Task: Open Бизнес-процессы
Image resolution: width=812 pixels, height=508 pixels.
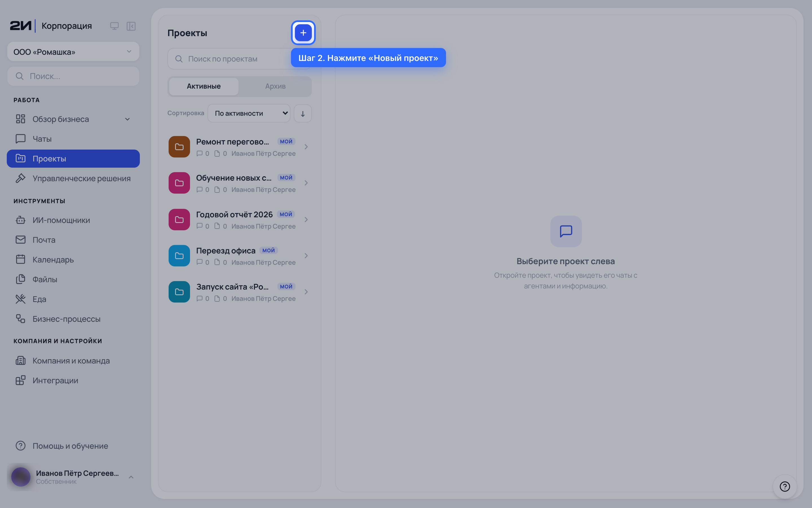Action: coord(73,319)
